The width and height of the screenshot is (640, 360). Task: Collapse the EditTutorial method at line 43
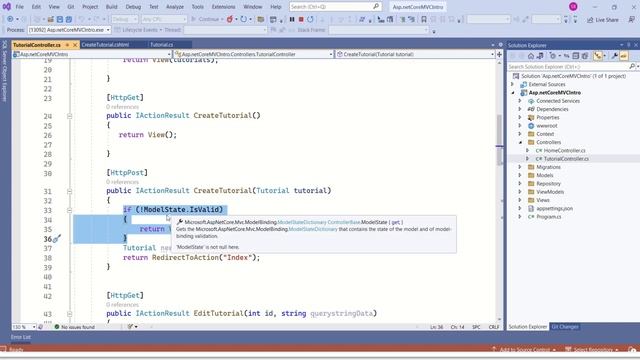point(69,314)
